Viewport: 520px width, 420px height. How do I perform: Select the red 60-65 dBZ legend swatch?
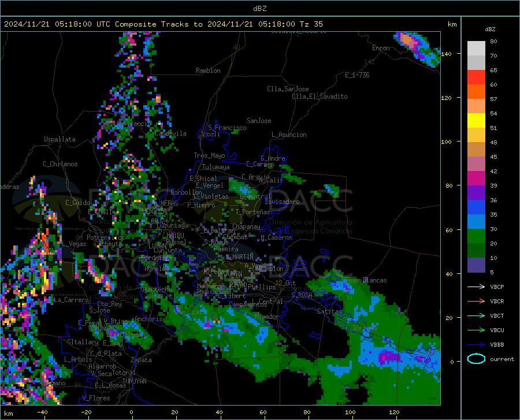click(x=476, y=77)
